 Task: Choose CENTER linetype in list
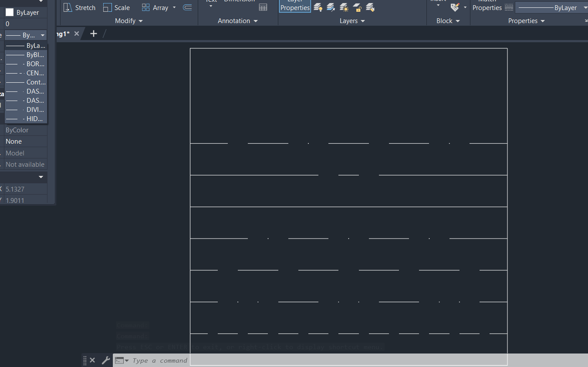click(26, 73)
